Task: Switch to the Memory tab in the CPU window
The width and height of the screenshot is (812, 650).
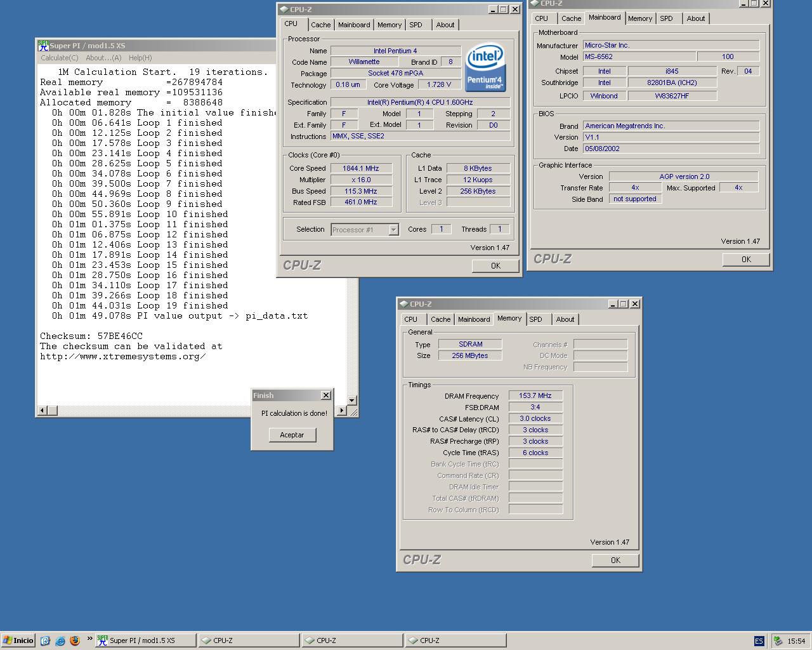Action: [x=390, y=25]
